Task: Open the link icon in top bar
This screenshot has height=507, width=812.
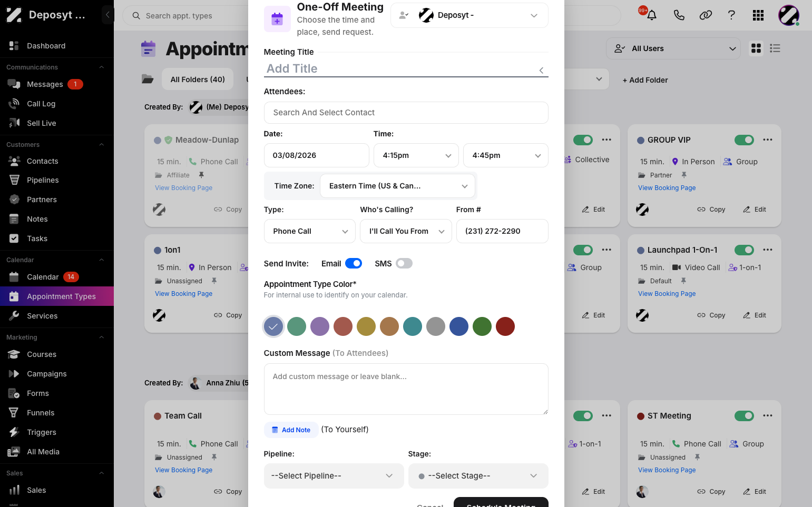Action: pos(706,15)
